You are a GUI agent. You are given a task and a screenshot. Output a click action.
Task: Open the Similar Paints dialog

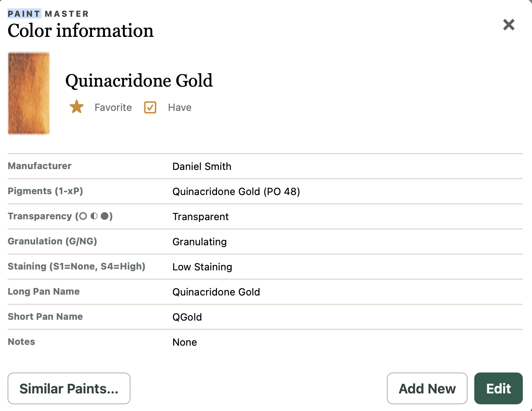pyautogui.click(x=69, y=388)
